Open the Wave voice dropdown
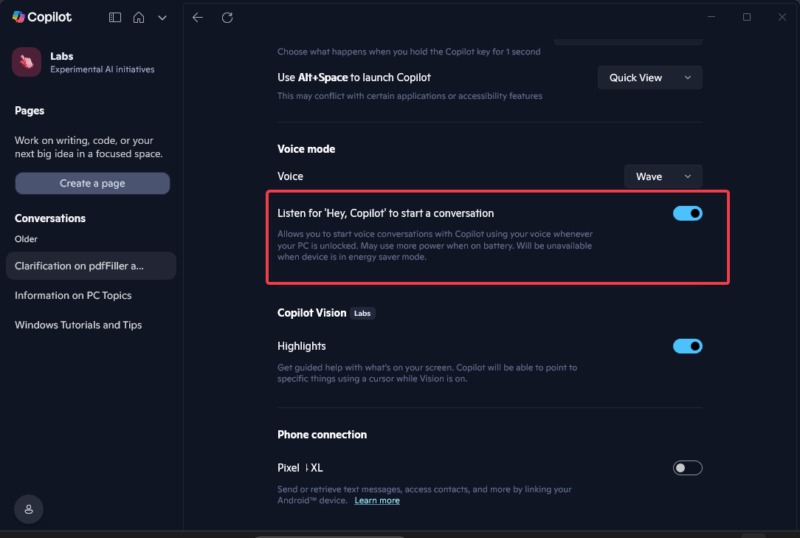Image resolution: width=800 pixels, height=538 pixels. pos(662,176)
